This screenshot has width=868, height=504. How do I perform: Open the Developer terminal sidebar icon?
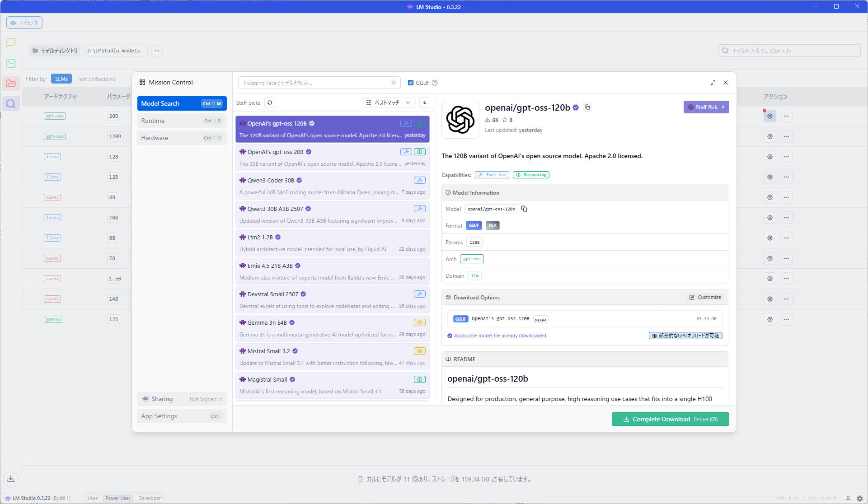coord(11,63)
